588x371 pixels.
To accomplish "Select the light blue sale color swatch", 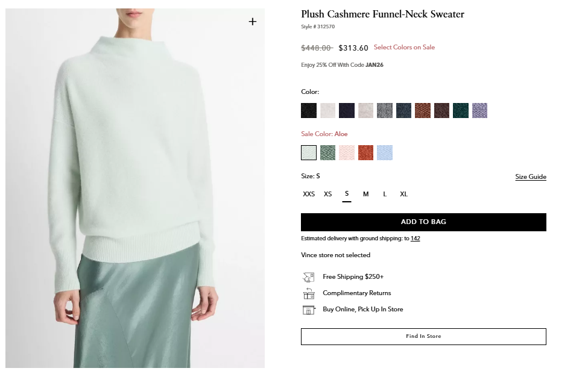I will pyautogui.click(x=385, y=153).
